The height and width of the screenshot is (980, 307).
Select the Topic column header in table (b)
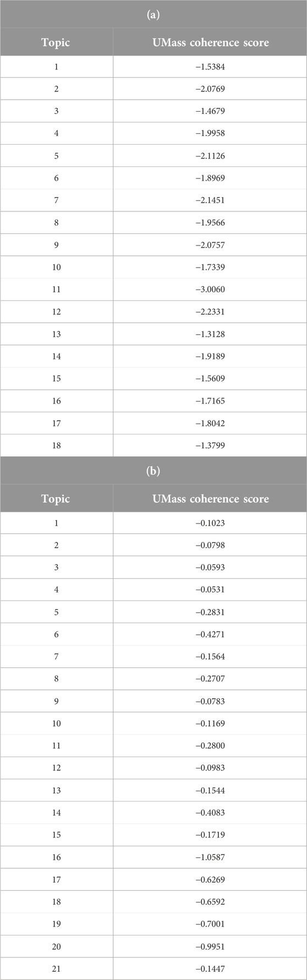pyautogui.click(x=56, y=499)
